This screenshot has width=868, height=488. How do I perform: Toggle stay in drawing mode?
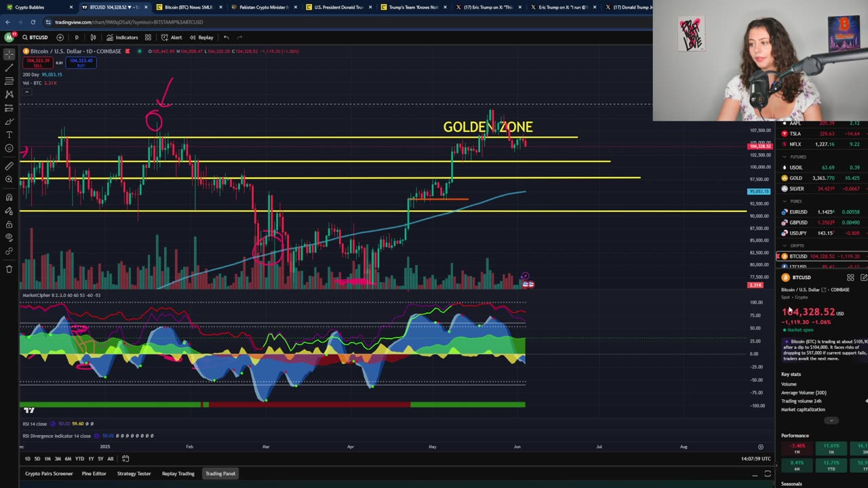coord(9,211)
